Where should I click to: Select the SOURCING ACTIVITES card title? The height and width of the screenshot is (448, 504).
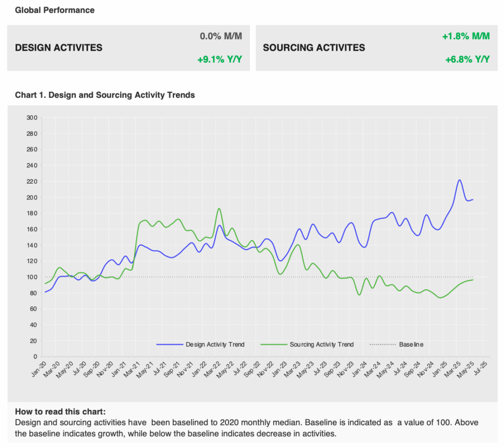[x=314, y=48]
